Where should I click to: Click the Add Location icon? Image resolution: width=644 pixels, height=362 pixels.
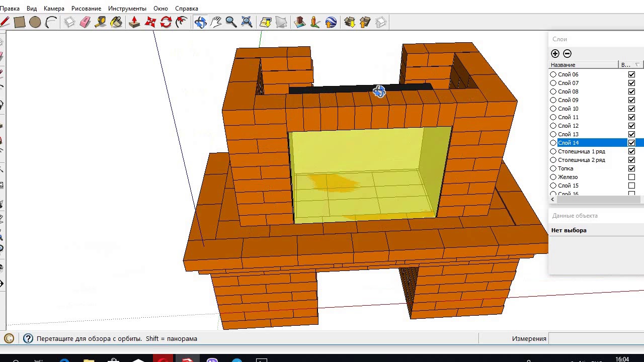tap(266, 22)
